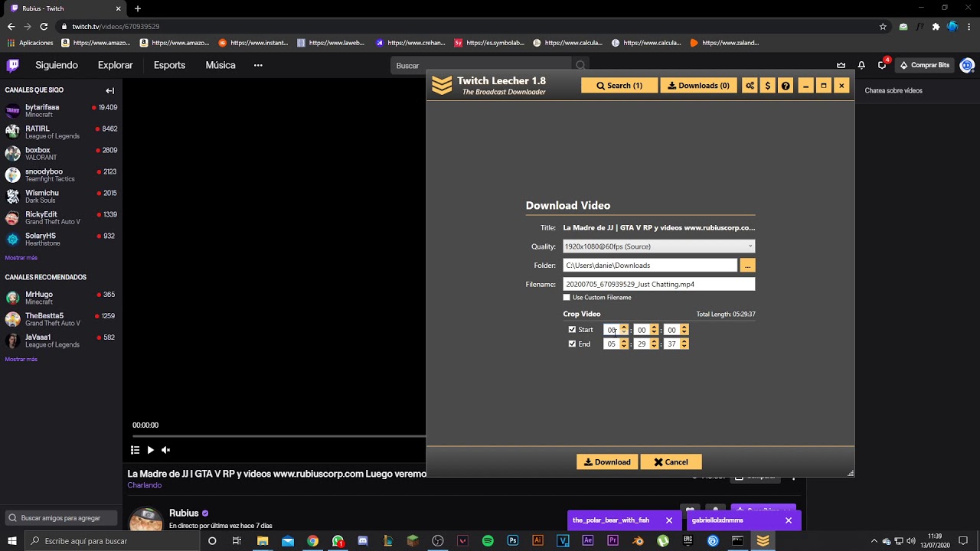Open Charlando category link

coord(145,485)
